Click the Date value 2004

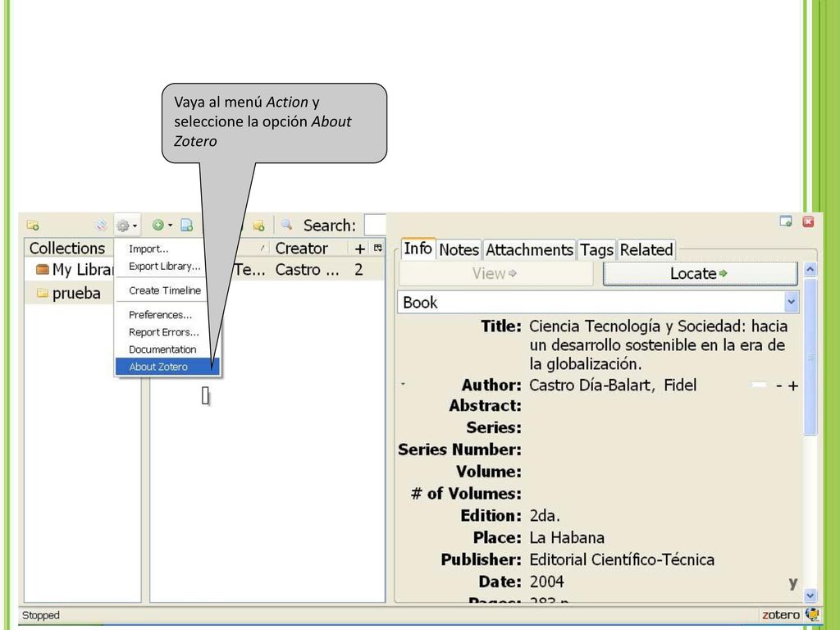tap(546, 582)
